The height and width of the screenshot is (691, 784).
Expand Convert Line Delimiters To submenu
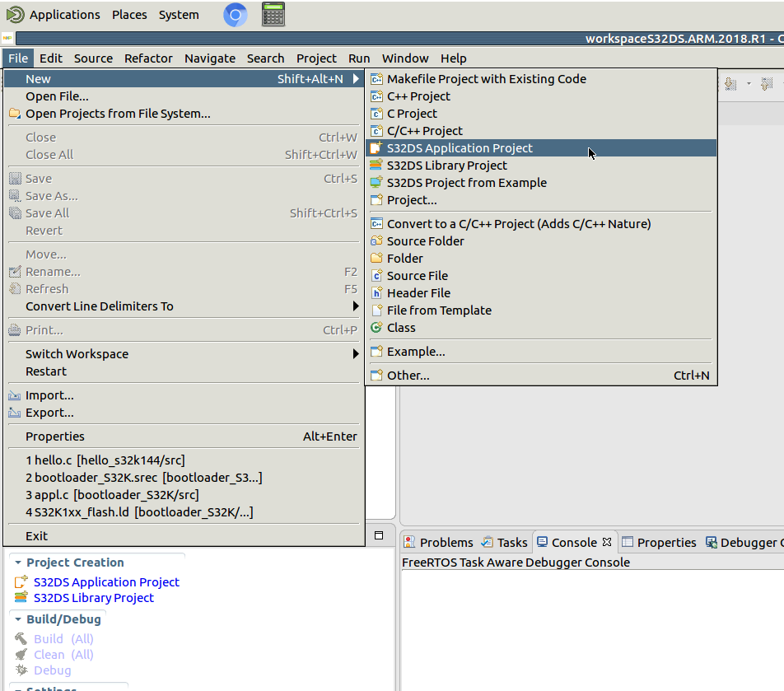(184, 306)
